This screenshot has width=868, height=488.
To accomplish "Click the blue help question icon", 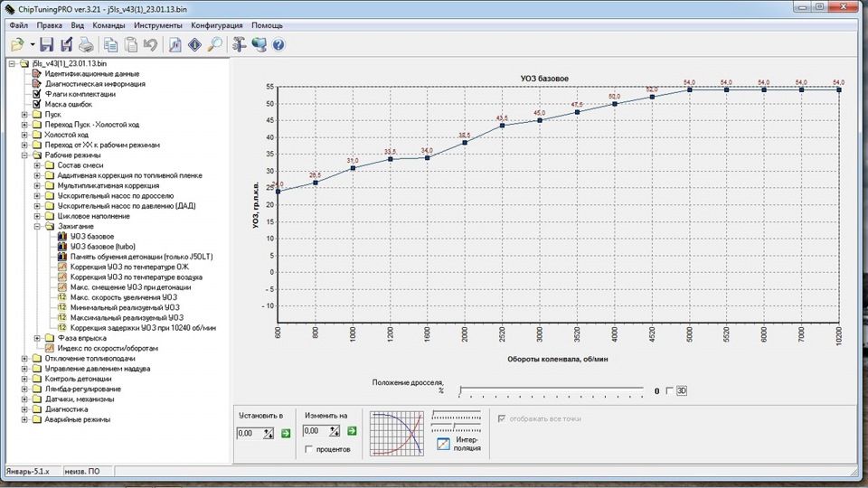I will (278, 45).
